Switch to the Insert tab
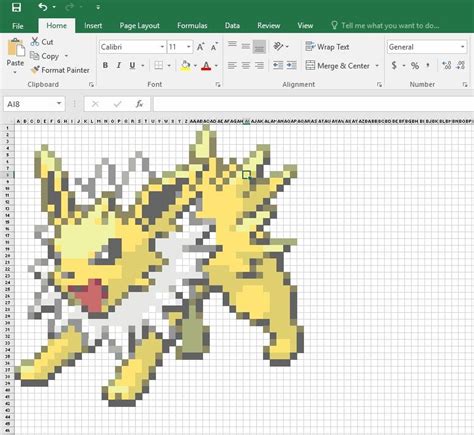474x435 pixels. (93, 26)
